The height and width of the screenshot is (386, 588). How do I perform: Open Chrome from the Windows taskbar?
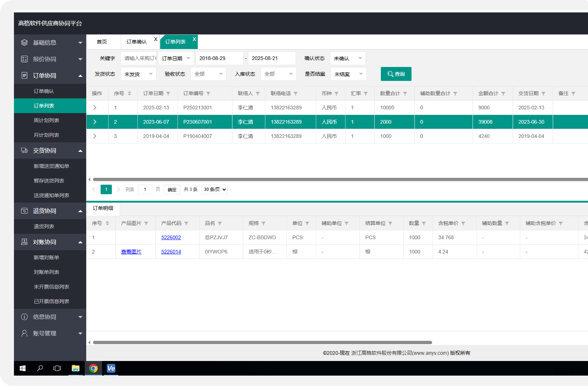click(x=93, y=368)
